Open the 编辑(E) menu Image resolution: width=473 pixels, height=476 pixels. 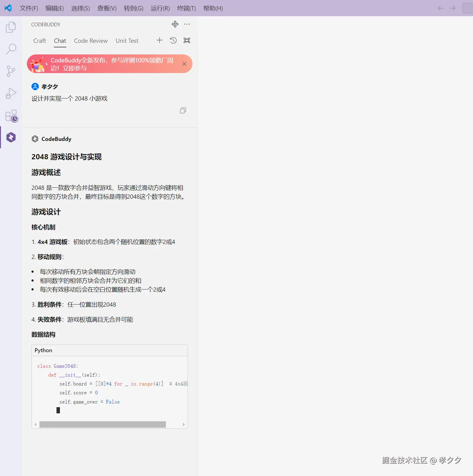pyautogui.click(x=55, y=8)
